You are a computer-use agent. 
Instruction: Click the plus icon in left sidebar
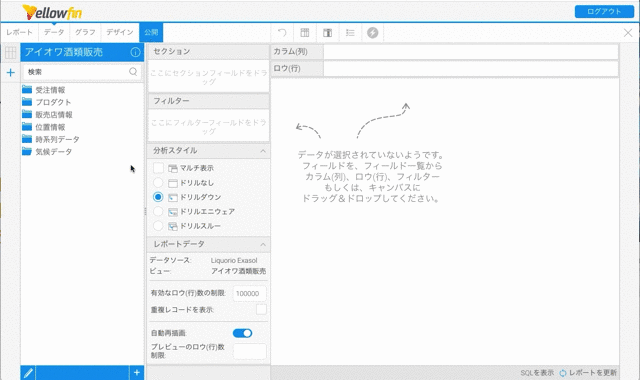click(11, 73)
